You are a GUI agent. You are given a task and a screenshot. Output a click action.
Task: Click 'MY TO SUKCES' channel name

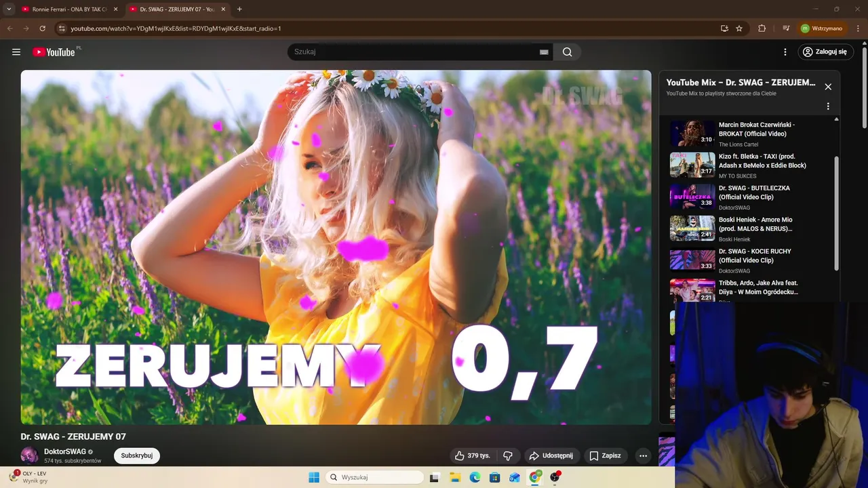[737, 176]
